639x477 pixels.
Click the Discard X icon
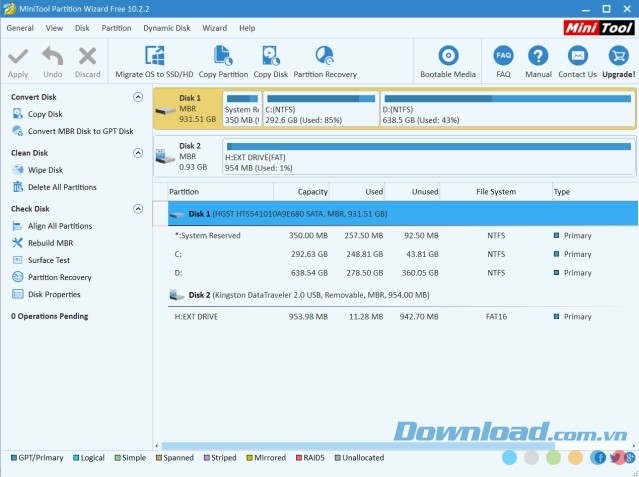click(87, 56)
